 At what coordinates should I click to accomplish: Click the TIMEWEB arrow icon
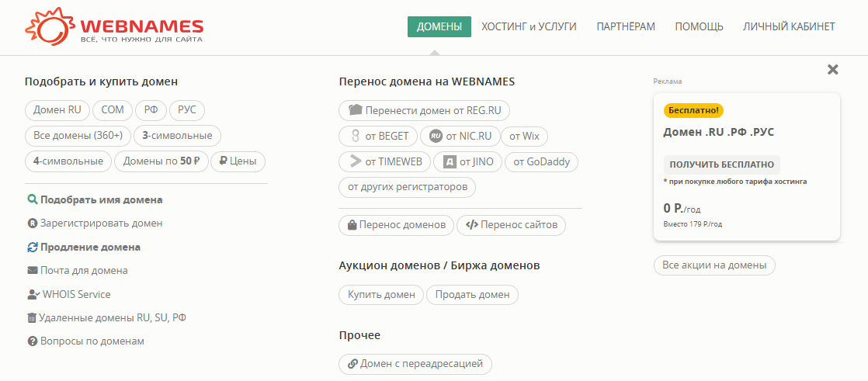[x=356, y=161]
